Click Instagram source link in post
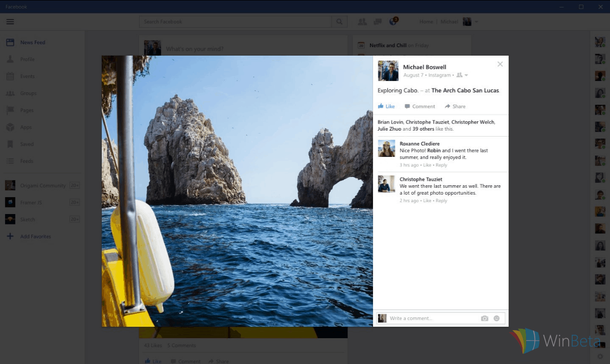610x364 pixels. point(440,75)
